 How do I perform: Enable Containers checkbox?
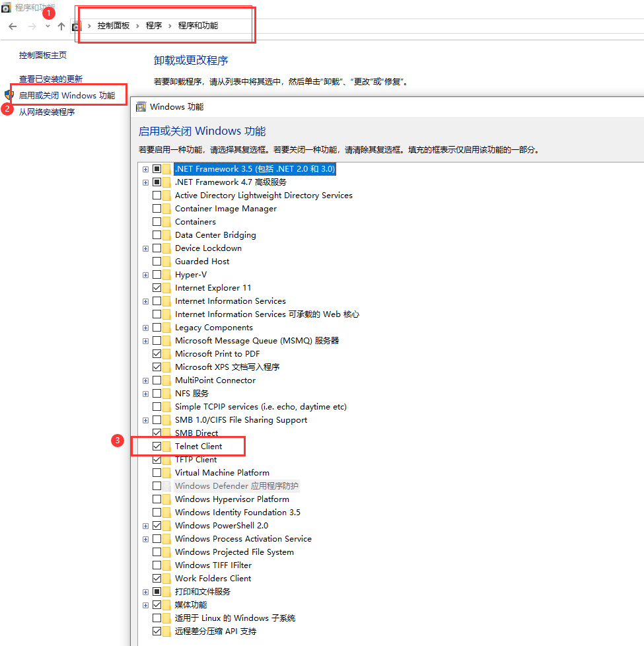click(157, 222)
